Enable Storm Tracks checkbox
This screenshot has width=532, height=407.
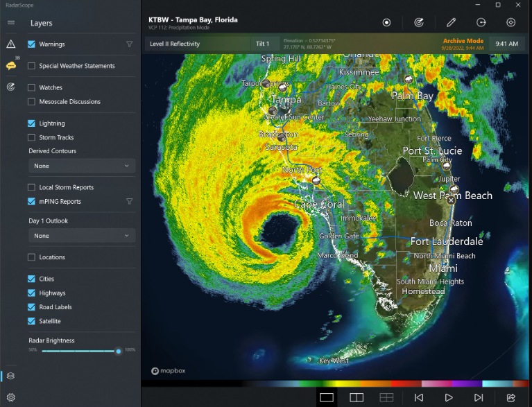31,137
